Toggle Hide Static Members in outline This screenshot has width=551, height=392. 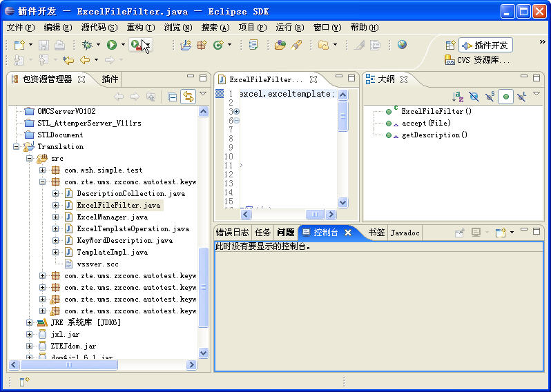point(490,97)
